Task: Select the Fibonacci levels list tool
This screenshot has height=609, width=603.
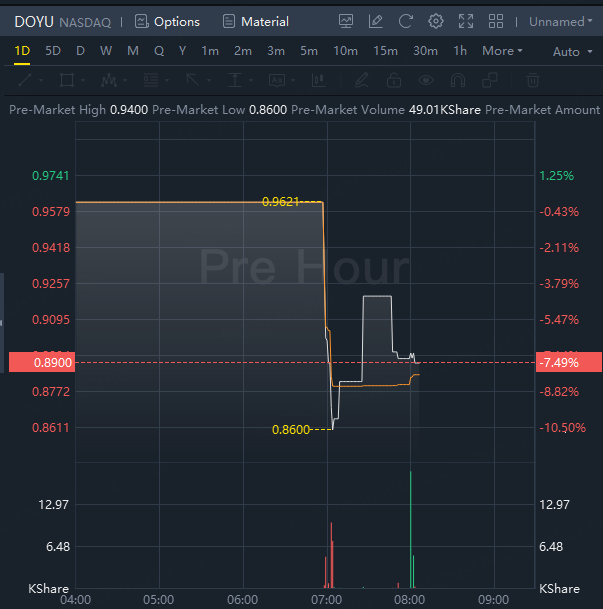Action: [151, 80]
